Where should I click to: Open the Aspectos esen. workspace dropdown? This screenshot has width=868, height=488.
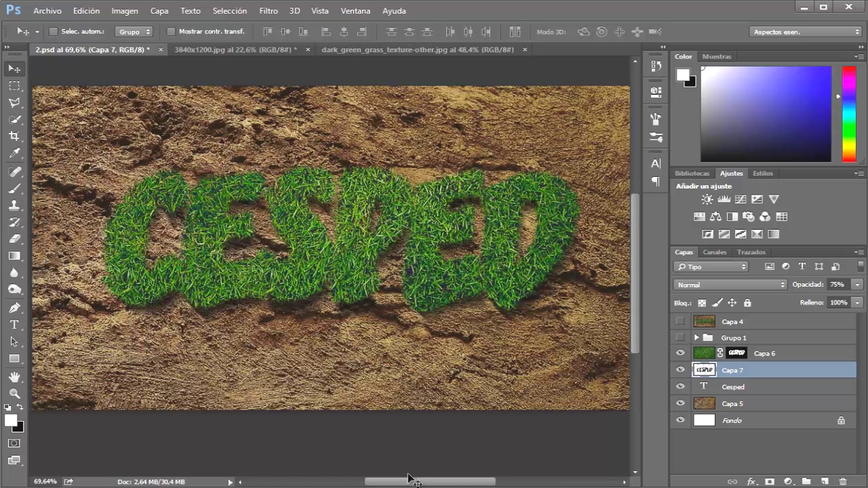click(x=806, y=32)
